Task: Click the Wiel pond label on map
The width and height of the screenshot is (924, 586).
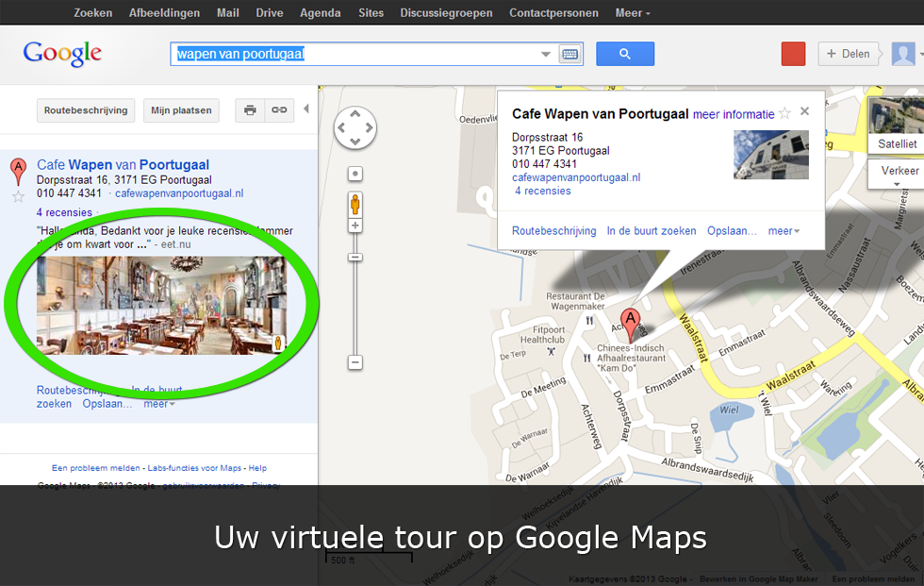Action: (x=729, y=410)
